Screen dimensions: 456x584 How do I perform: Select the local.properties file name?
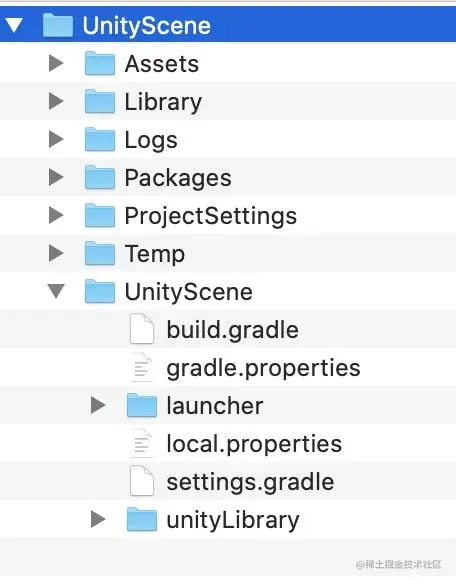point(254,444)
